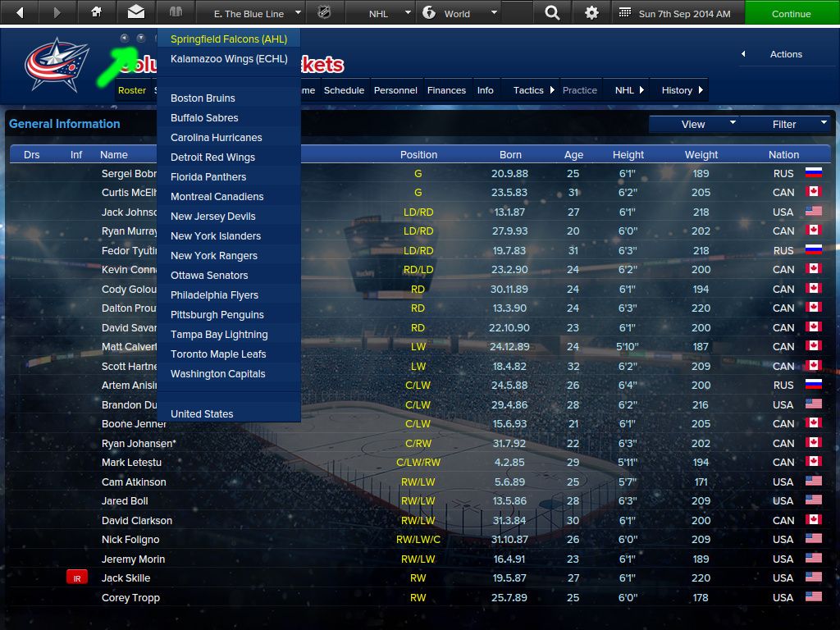Click the calendar icon beside the date

624,12
